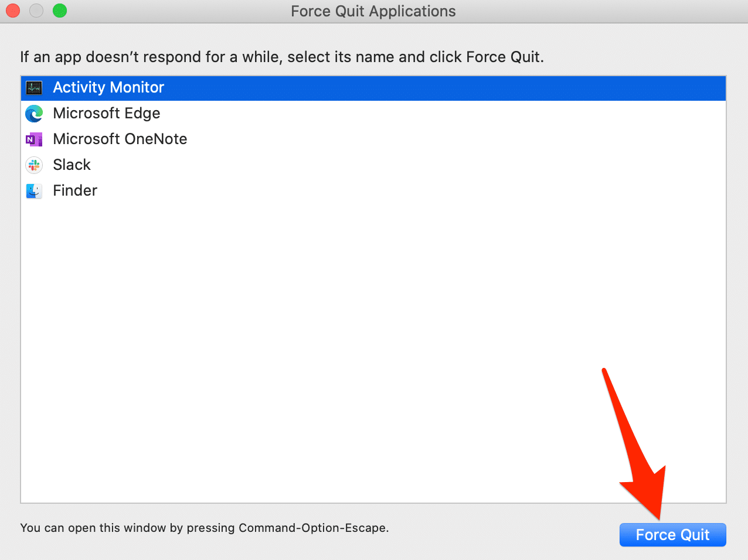This screenshot has height=560, width=748.
Task: Select the Slack name in list
Action: tap(72, 165)
